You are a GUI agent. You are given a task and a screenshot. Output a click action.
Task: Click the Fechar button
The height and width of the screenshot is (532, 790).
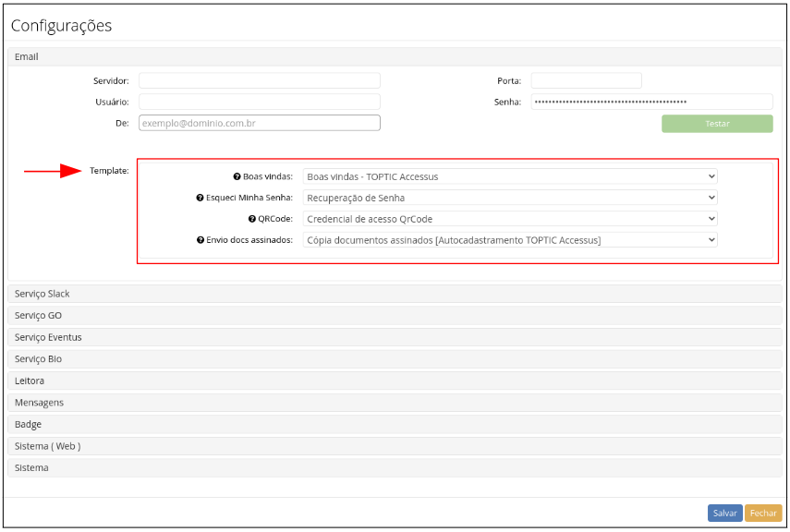(x=763, y=513)
